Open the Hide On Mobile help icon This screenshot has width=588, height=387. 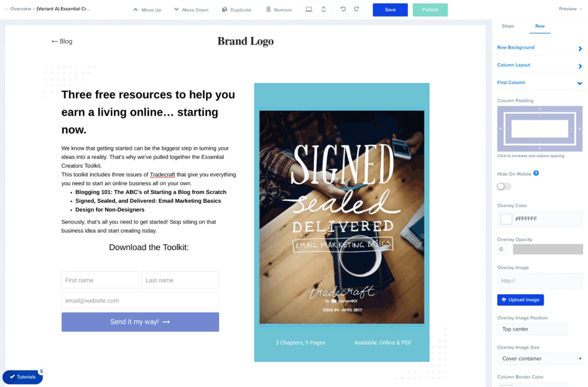pos(536,173)
